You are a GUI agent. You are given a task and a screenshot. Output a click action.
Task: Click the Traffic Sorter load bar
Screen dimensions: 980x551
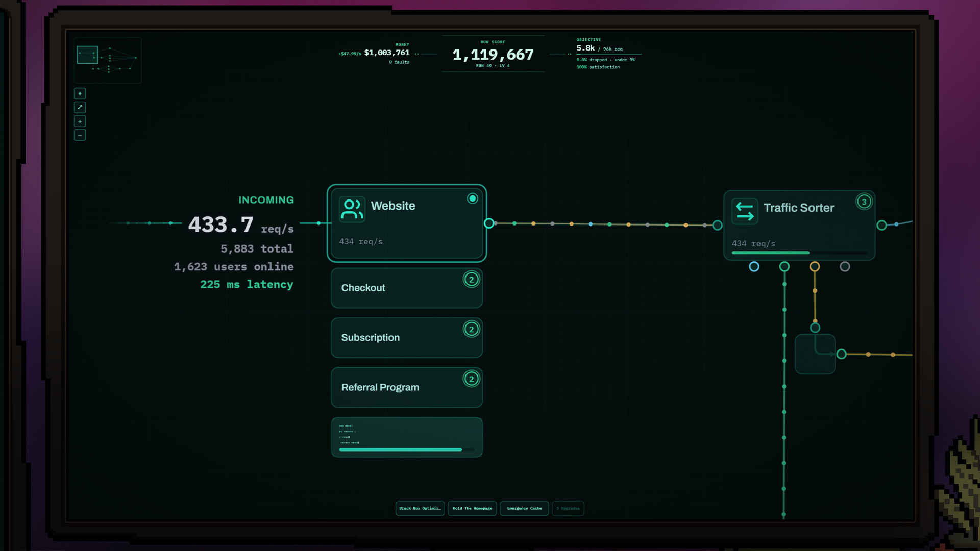coord(799,253)
